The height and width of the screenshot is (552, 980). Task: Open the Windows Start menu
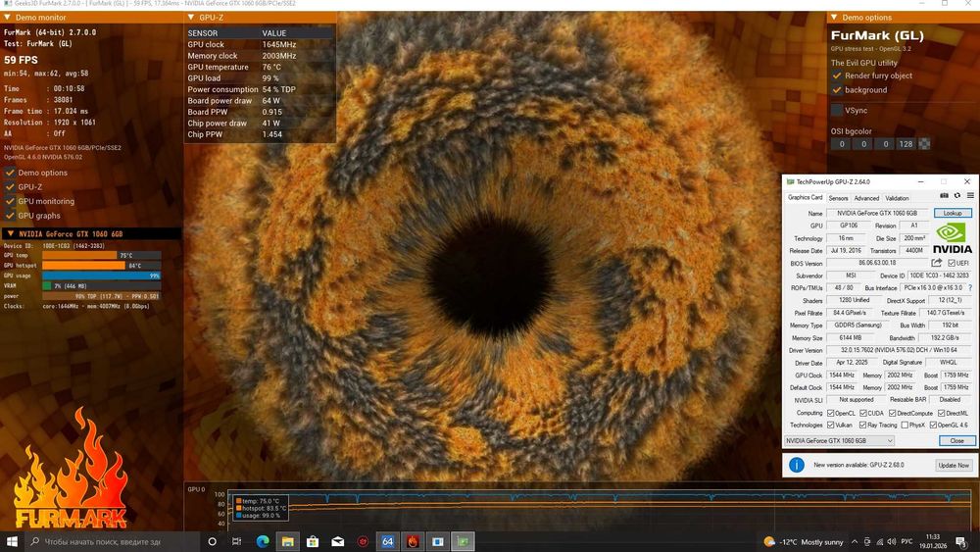coord(12,541)
